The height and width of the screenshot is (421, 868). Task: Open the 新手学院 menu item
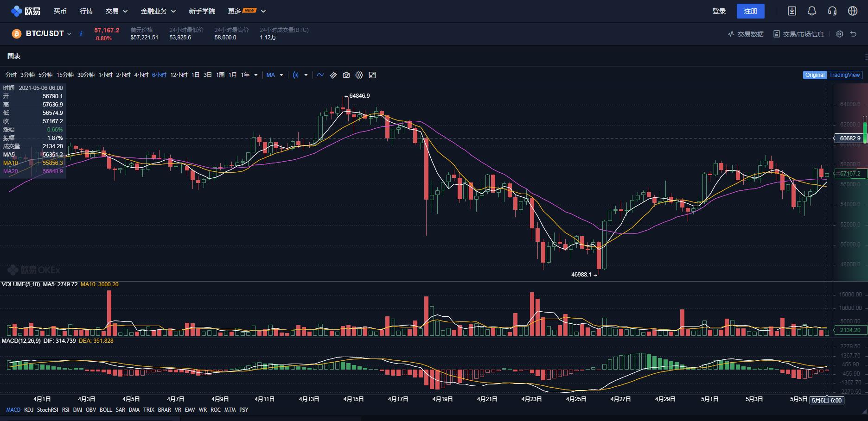pos(202,11)
